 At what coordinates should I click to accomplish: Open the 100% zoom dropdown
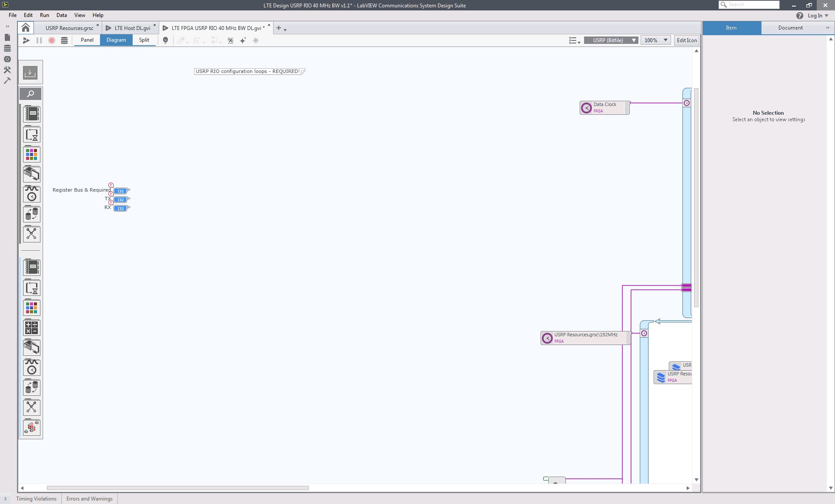(x=656, y=40)
